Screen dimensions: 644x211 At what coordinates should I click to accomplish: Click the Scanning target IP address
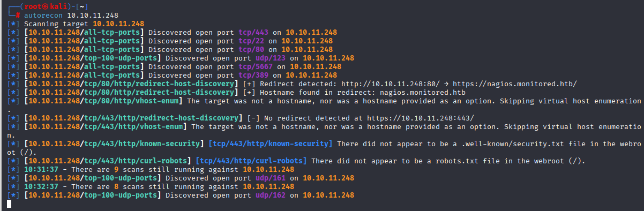[x=118, y=24]
